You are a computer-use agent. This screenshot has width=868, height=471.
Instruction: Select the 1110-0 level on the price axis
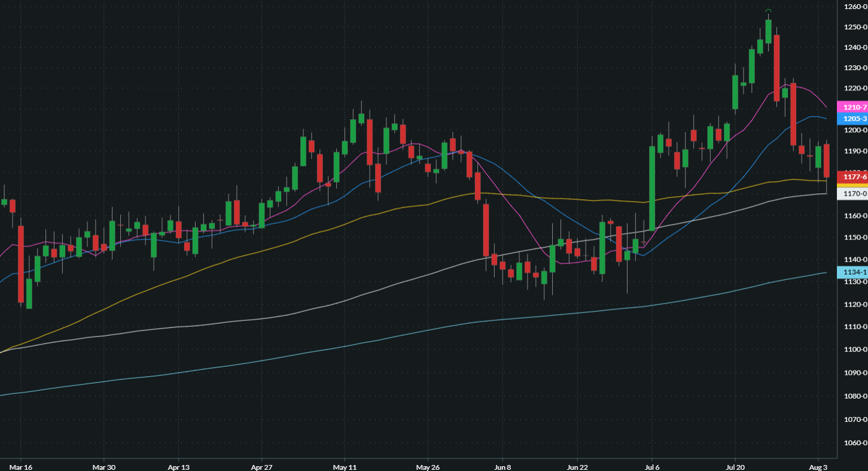point(855,327)
